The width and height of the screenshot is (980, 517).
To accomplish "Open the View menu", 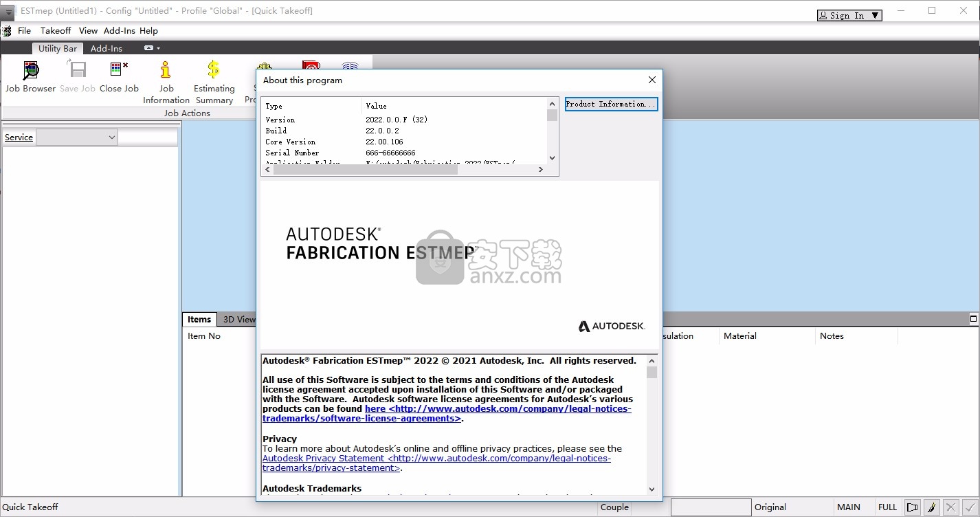I will [88, 31].
